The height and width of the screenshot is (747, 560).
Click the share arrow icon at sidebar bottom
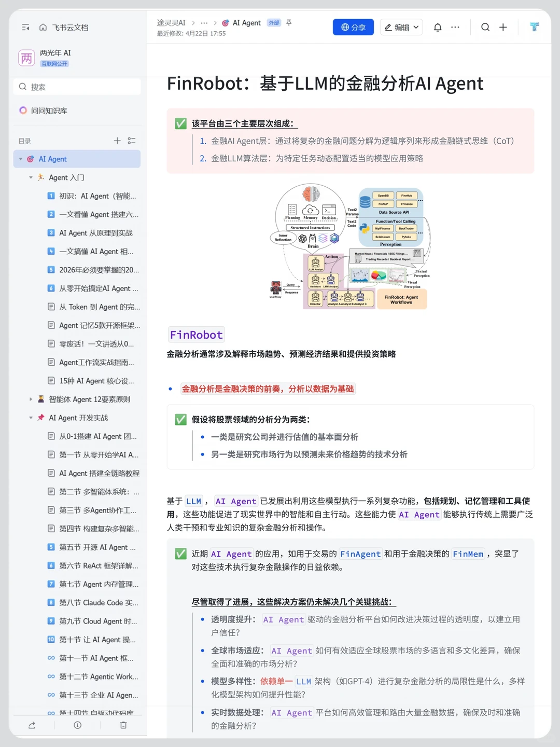(32, 725)
